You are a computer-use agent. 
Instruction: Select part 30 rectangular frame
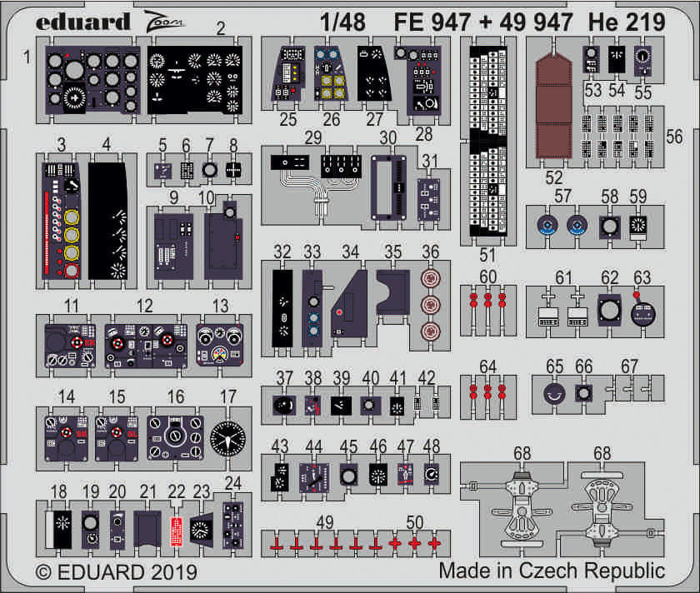[x=389, y=187]
